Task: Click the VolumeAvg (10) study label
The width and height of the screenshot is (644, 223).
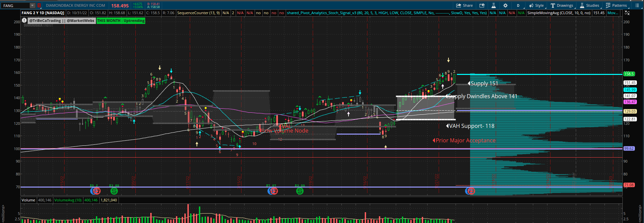Action: [x=68, y=200]
